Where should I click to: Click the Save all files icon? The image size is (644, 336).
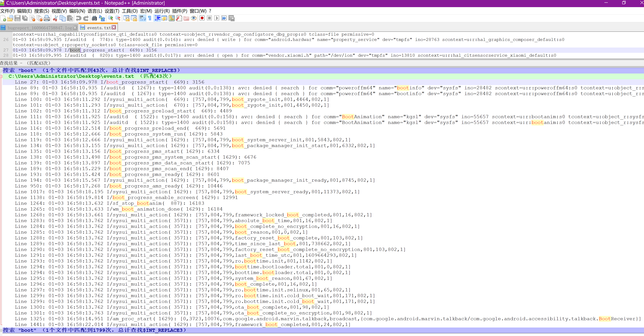25,18
